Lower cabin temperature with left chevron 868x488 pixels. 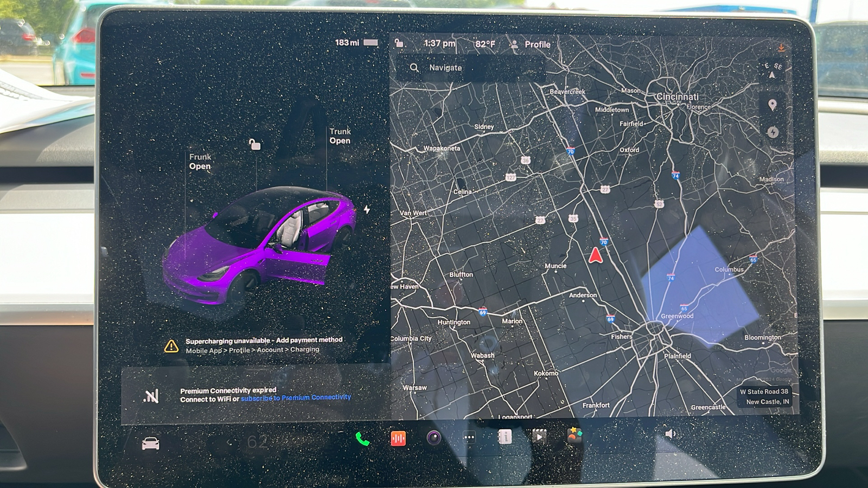[229, 442]
